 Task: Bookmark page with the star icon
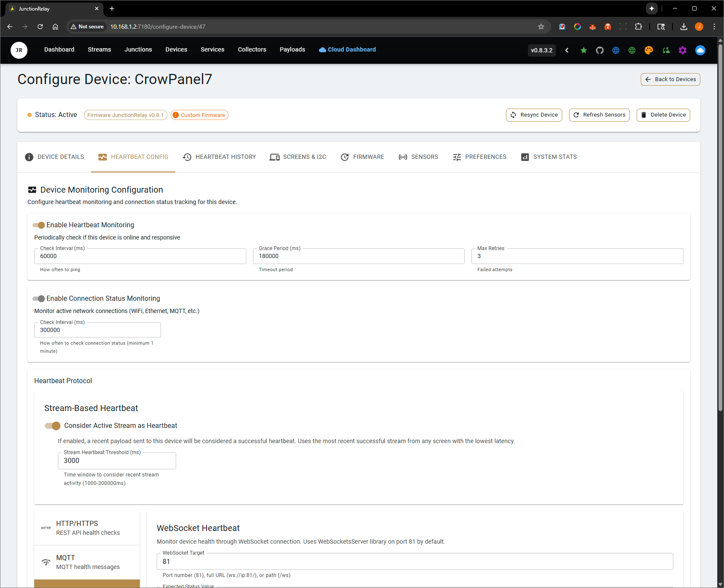541,27
